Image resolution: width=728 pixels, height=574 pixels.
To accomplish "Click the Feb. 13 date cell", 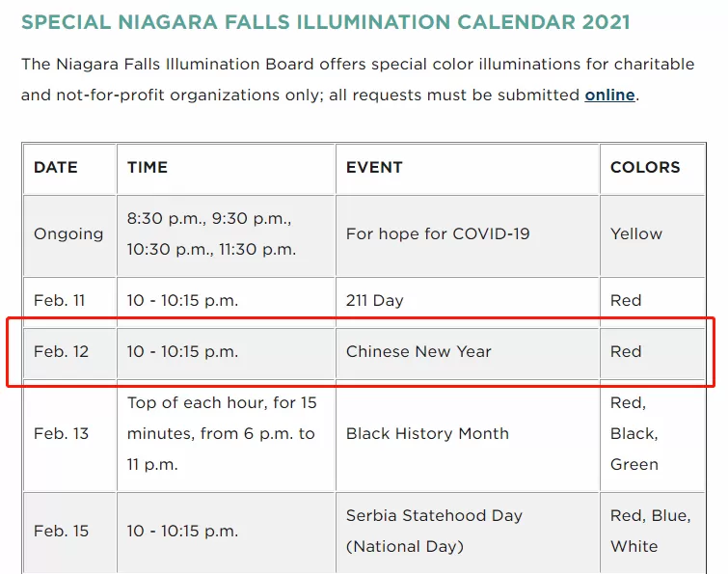I will pyautogui.click(x=69, y=436).
